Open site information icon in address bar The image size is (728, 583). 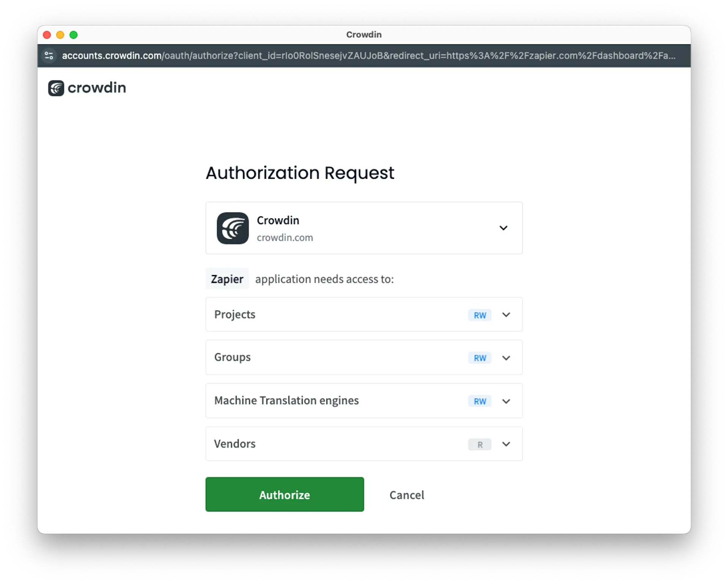(49, 56)
